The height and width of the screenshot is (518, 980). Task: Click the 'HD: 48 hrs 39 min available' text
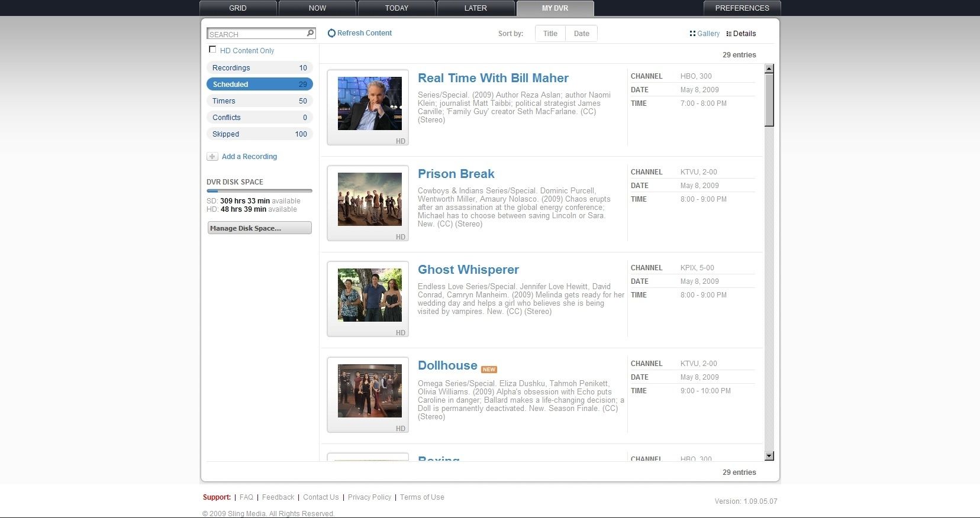click(x=252, y=209)
